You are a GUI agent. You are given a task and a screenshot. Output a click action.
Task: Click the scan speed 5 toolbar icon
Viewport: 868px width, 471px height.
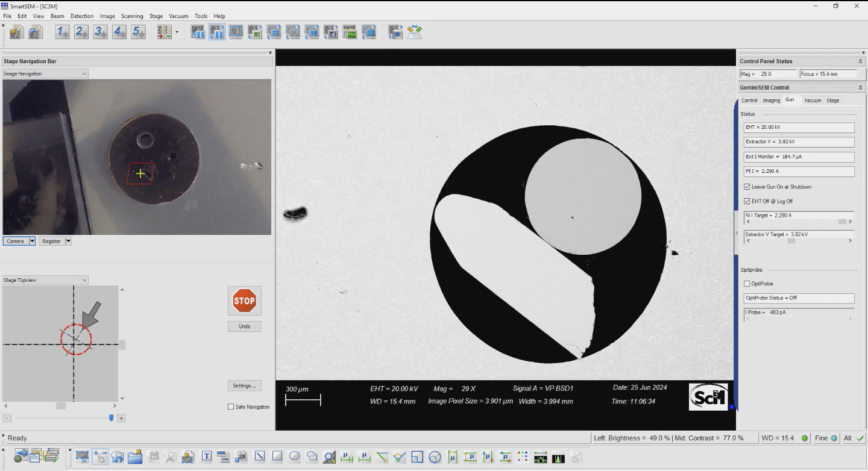(x=139, y=33)
